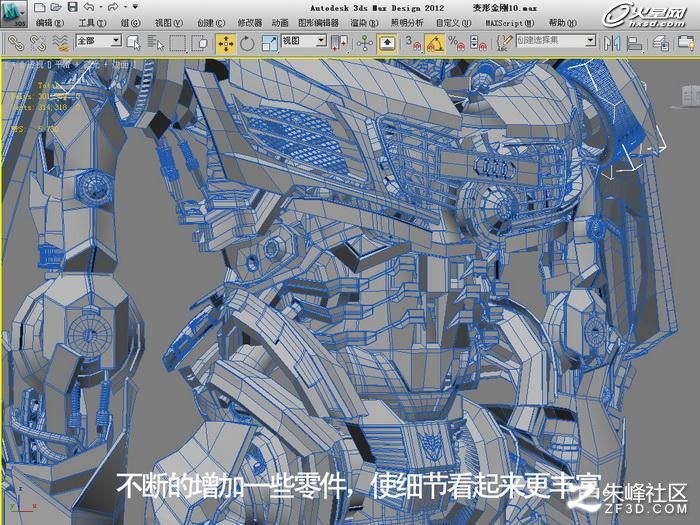Image resolution: width=700 pixels, height=525 pixels.
Task: Open the 照明分析 menu
Action: [407, 23]
